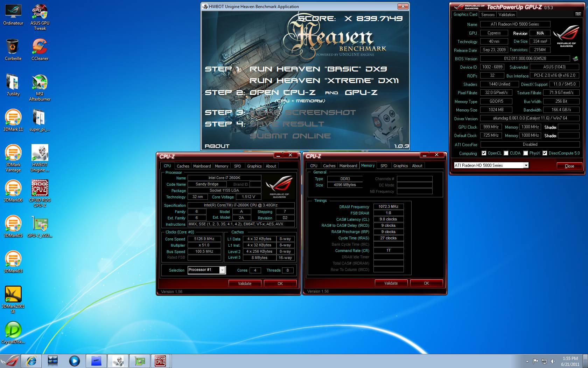
Task: Click Multiplier value x 51.0
Action: pyautogui.click(x=204, y=245)
